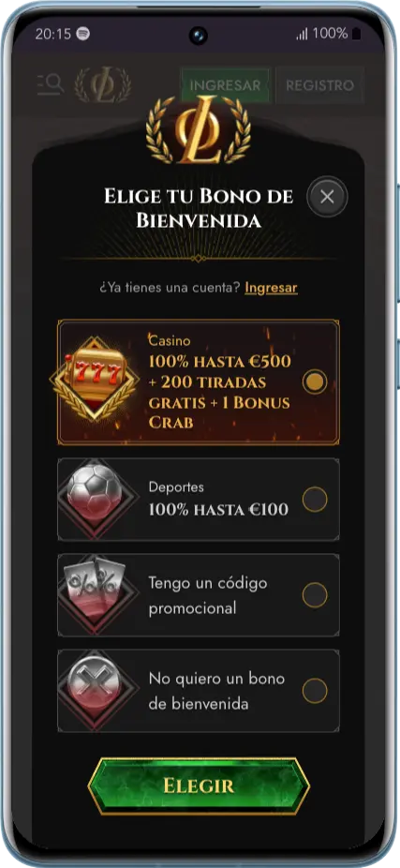The height and width of the screenshot is (868, 400).
Task: Choose the promotional code radio button
Action: 315,595
